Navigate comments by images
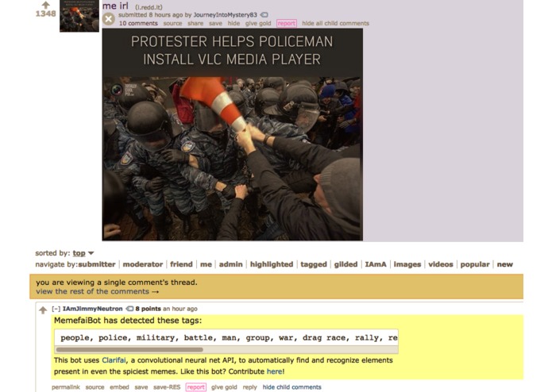 click(407, 264)
